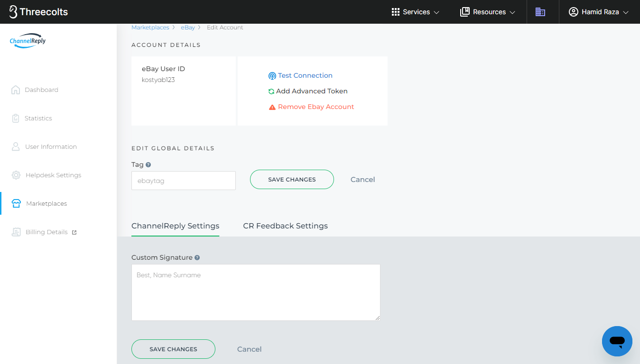Click the Services grid icon

pos(396,12)
